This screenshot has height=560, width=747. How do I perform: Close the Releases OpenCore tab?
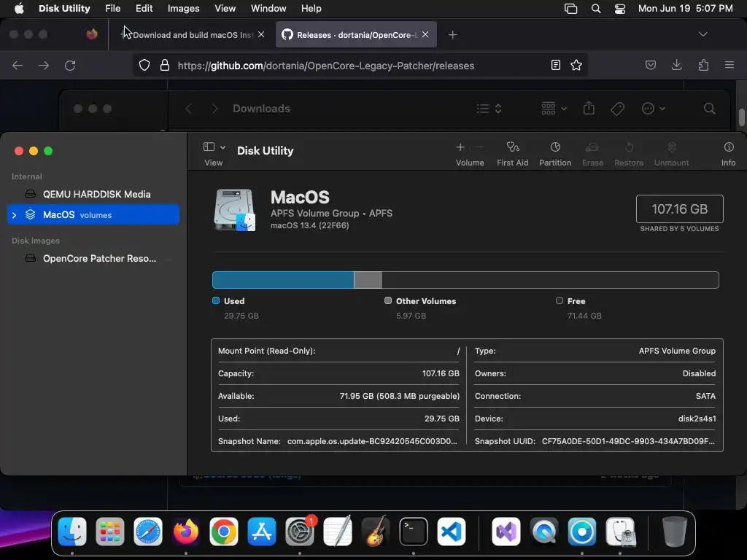425,34
